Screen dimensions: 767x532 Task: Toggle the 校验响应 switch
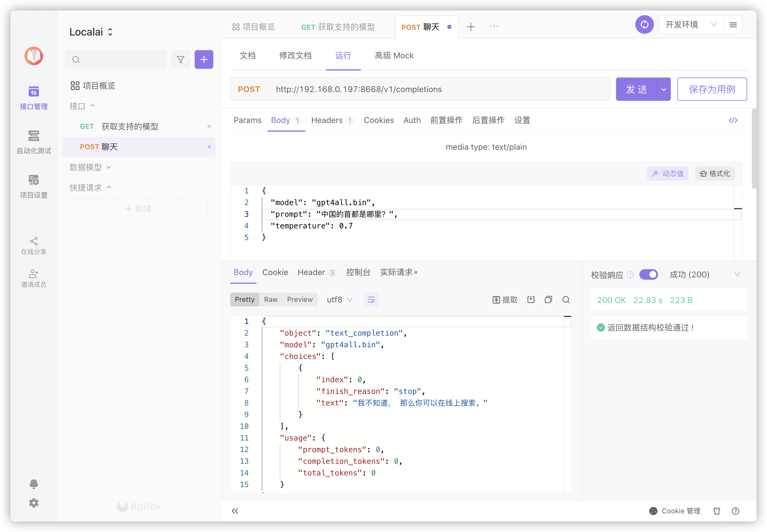(648, 274)
